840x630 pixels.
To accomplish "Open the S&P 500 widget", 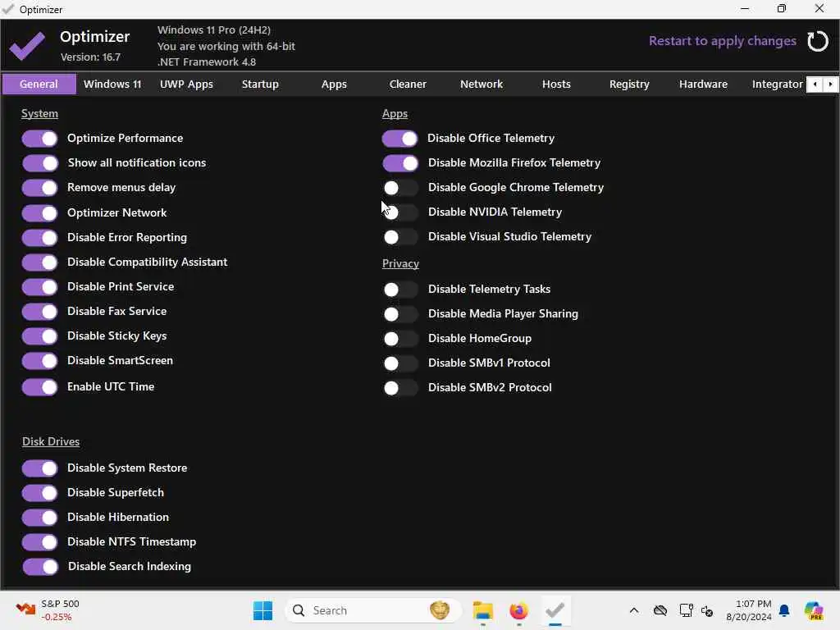I will [x=47, y=610].
